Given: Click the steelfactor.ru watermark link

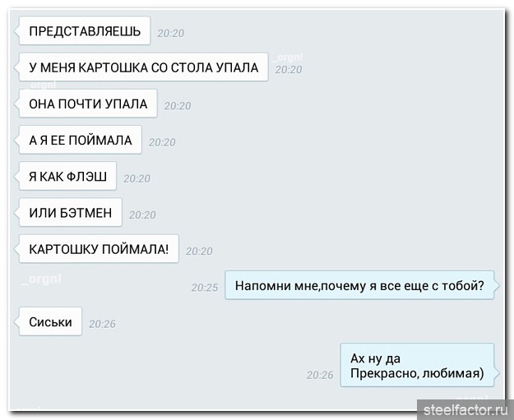Looking at the screenshot, I should click(x=465, y=410).
